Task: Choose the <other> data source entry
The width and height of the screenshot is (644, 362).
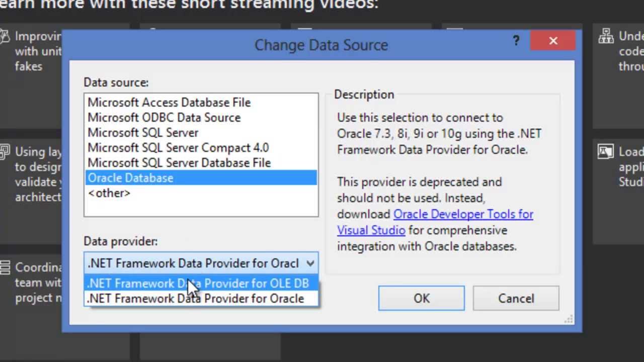Action: (x=109, y=193)
